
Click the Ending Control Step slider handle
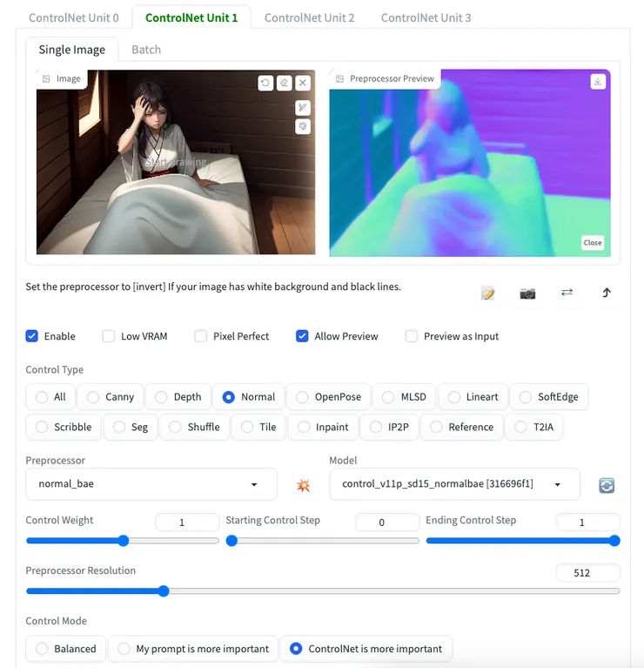coord(614,541)
